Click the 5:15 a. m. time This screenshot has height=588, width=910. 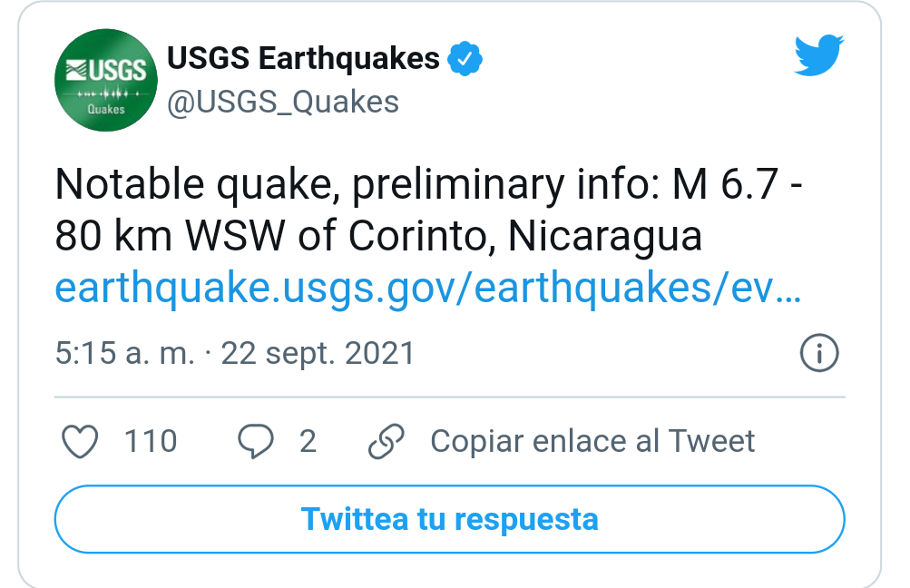(x=125, y=353)
